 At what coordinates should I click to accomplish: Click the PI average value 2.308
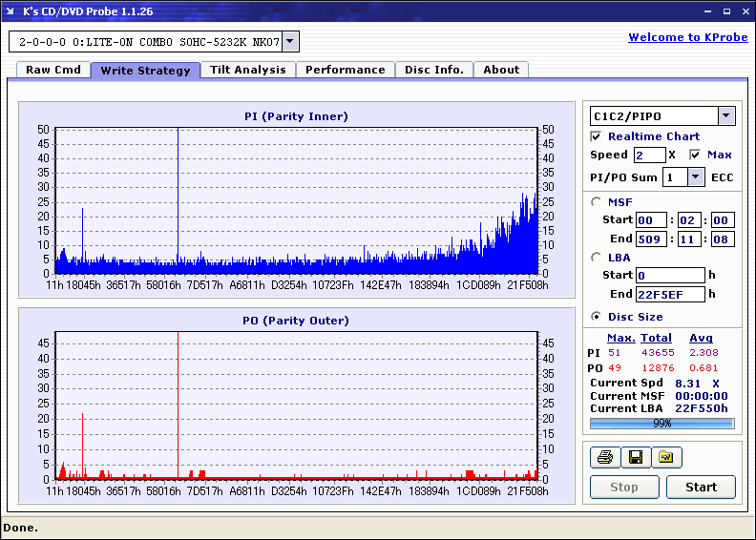[703, 353]
